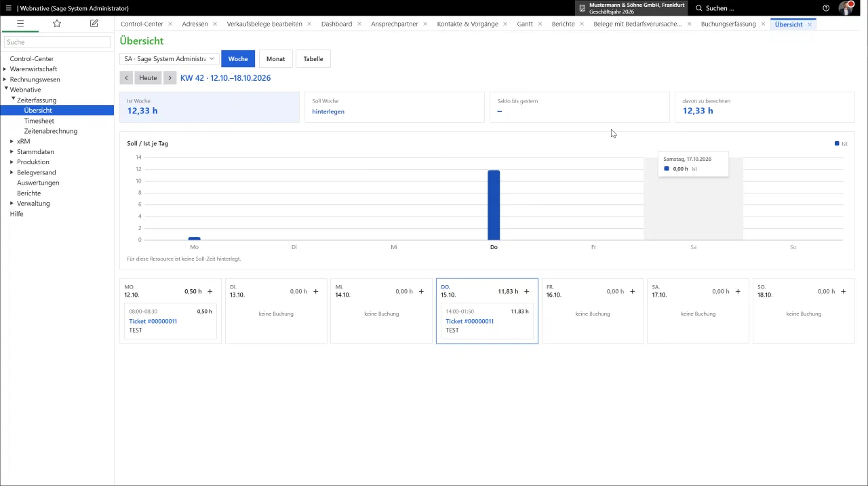Screen dimensions: 868x486
Task: Click the help question mark icon
Action: pos(826,8)
